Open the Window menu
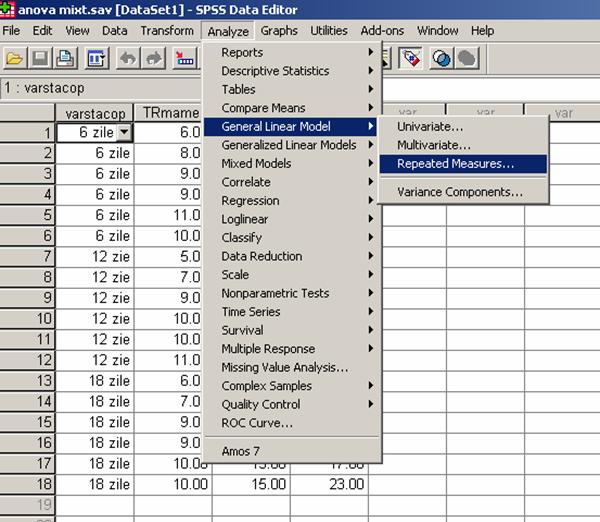The width and height of the screenshot is (600, 522). tap(437, 31)
